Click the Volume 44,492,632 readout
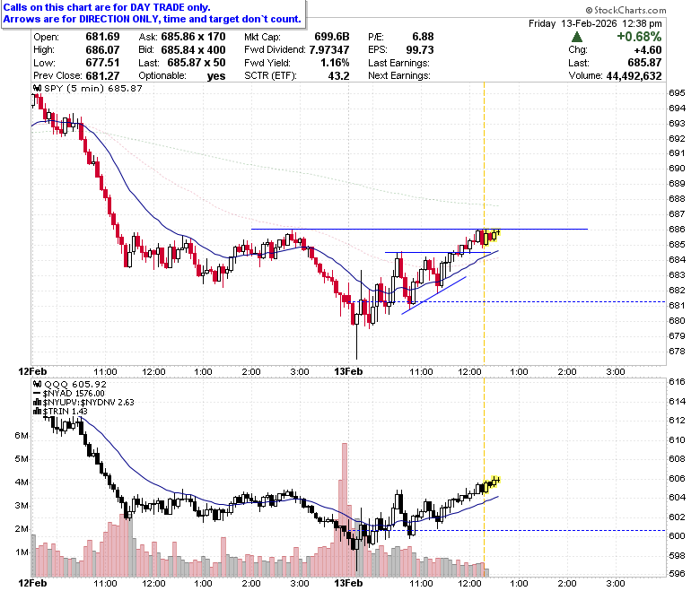The image size is (700, 591). (x=615, y=76)
